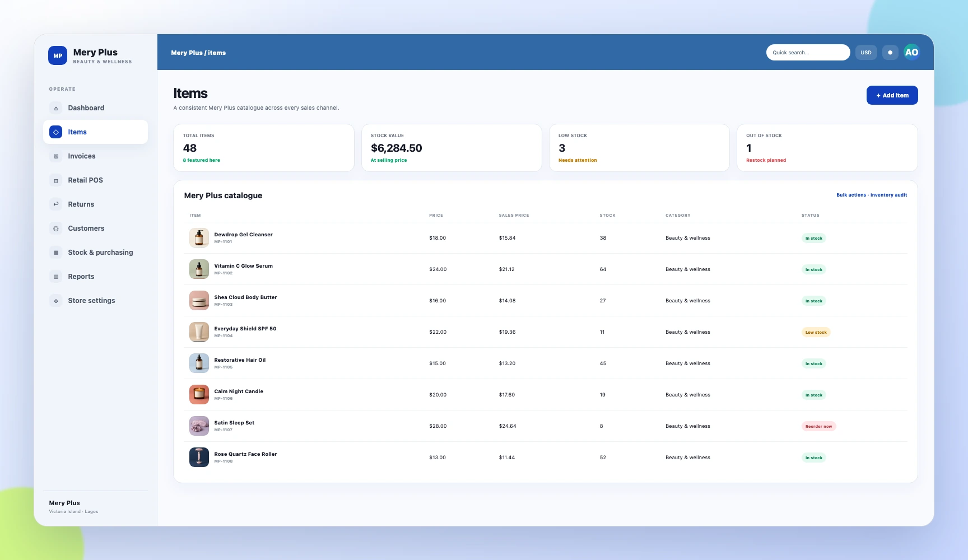This screenshot has width=968, height=560.
Task: Open Shea Cloud Body Butter thumbnail
Action: click(x=199, y=301)
